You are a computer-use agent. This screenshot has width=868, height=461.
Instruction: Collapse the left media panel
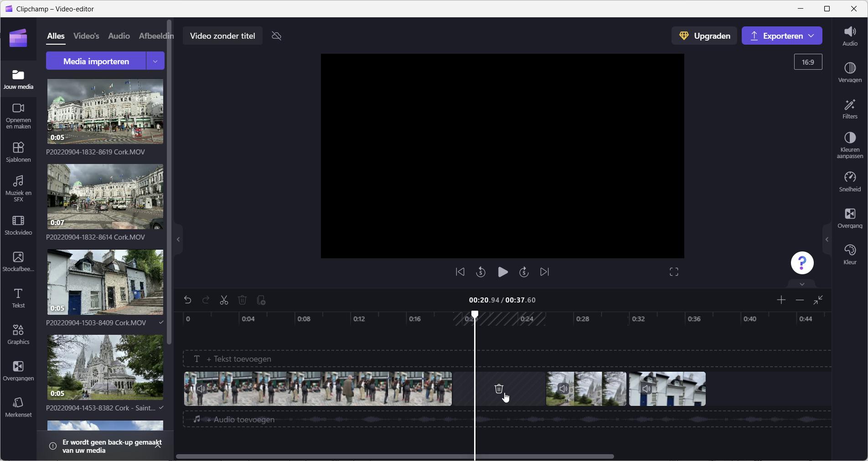(178, 239)
